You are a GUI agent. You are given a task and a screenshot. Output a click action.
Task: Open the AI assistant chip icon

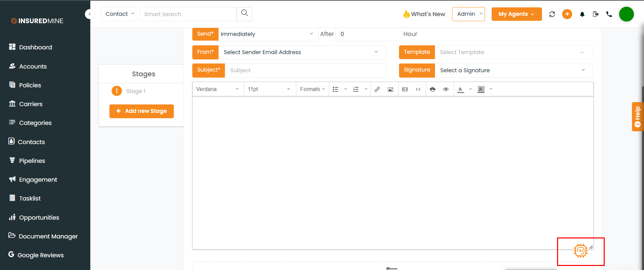click(581, 251)
